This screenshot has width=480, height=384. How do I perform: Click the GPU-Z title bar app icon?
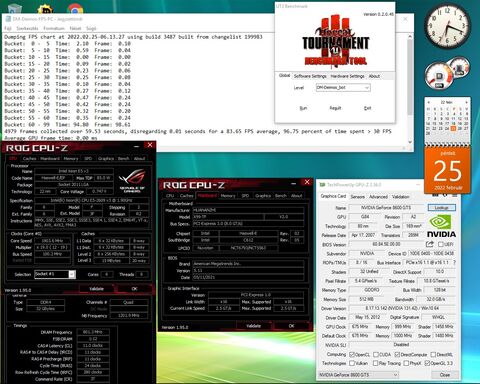click(322, 185)
